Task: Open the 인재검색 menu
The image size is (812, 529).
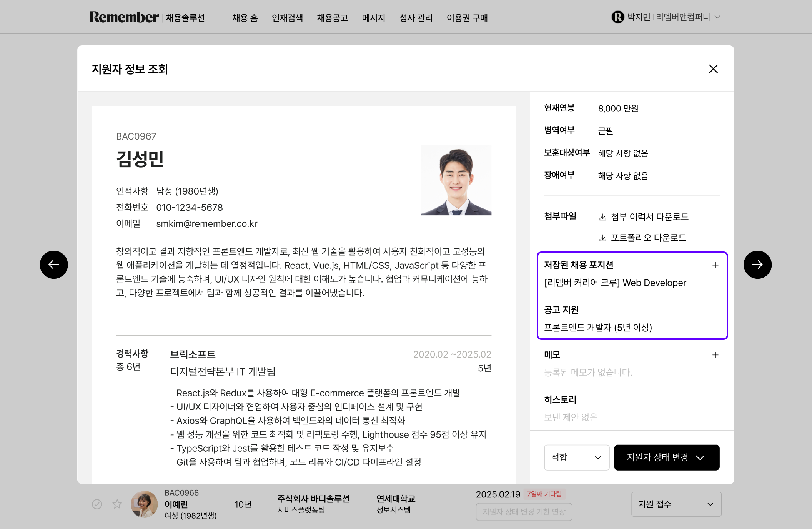Action: click(287, 18)
